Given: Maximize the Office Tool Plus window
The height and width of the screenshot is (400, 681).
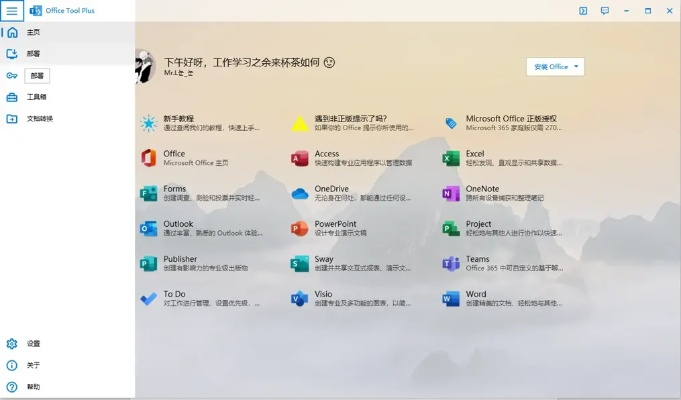Looking at the screenshot, I should pyautogui.click(x=648, y=11).
